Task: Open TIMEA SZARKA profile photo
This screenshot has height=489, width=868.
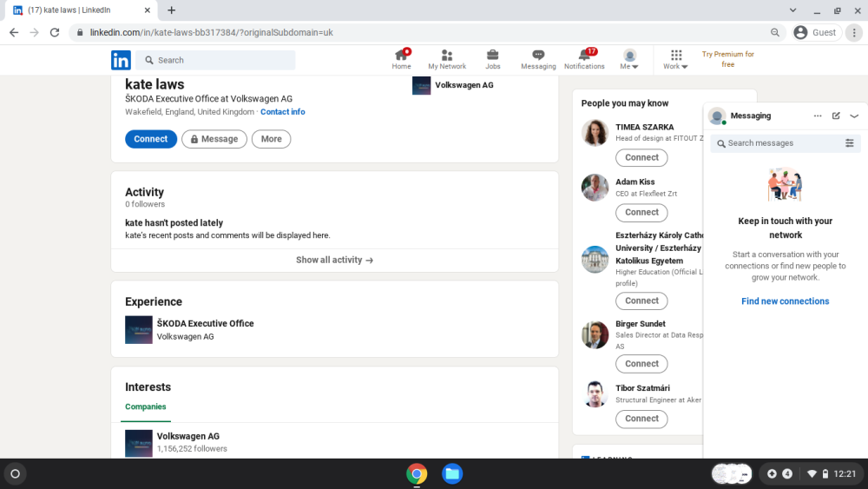Action: (x=595, y=132)
